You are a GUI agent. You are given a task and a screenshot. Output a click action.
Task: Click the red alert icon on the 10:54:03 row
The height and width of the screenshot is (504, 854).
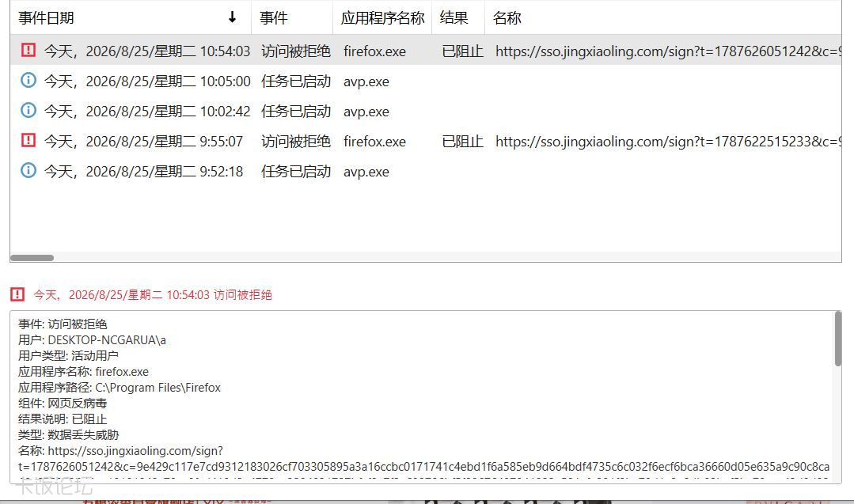28,50
